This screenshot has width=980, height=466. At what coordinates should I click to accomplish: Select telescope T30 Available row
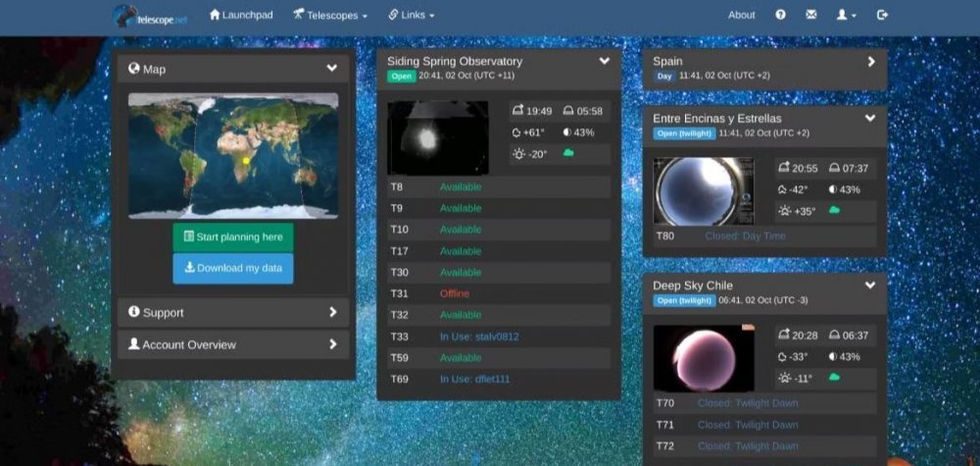[500, 272]
